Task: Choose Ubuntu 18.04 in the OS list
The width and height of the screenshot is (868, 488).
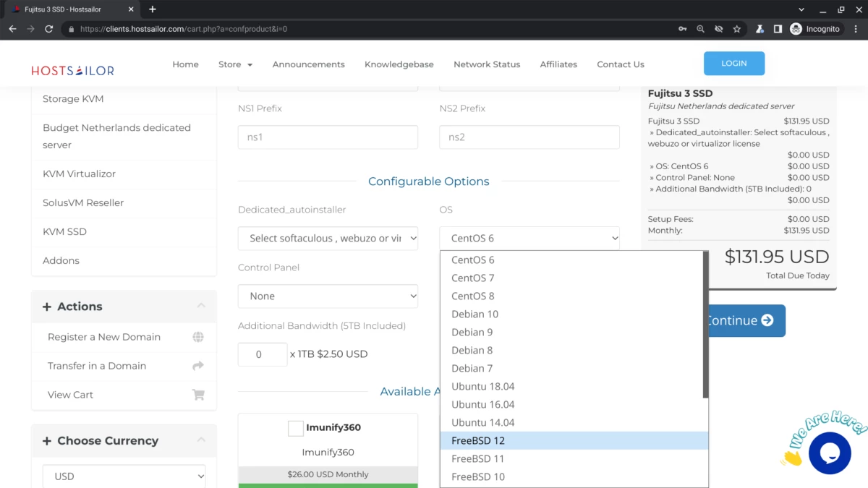Action: pyautogui.click(x=482, y=387)
